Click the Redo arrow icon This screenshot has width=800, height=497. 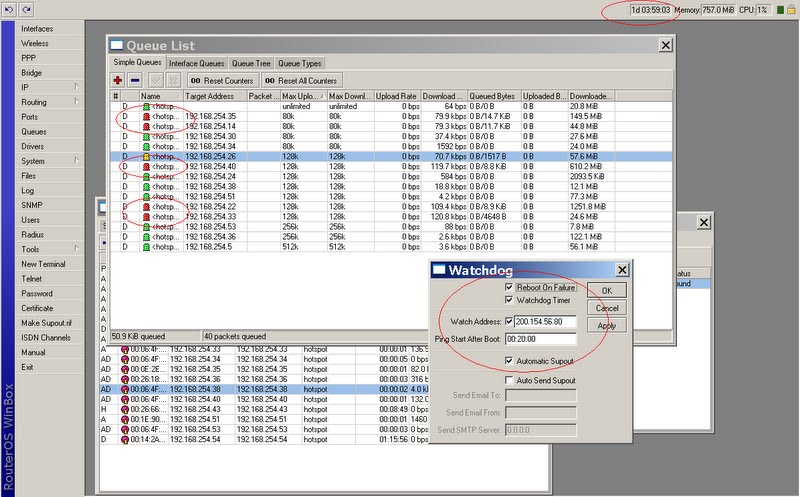[26, 9]
